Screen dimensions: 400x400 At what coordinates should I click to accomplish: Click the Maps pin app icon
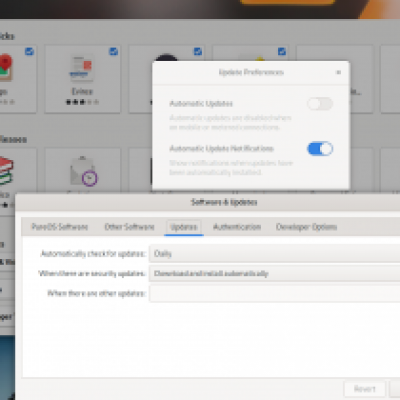5,68
